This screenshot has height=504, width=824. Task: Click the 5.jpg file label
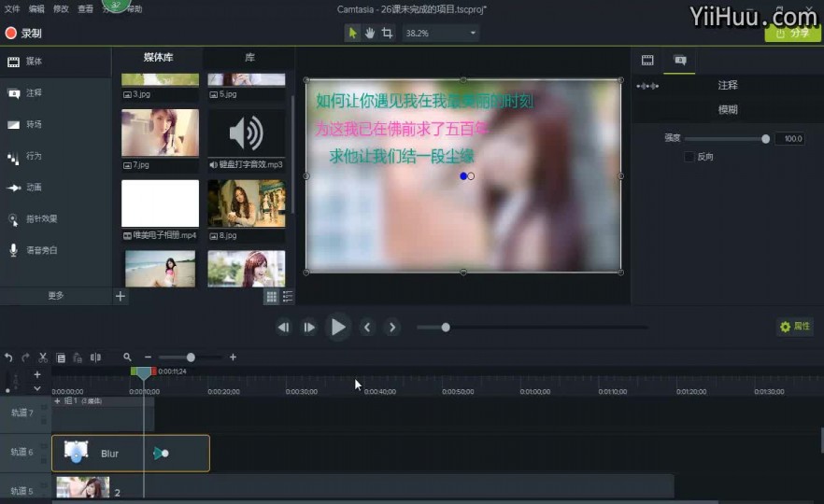(228, 94)
